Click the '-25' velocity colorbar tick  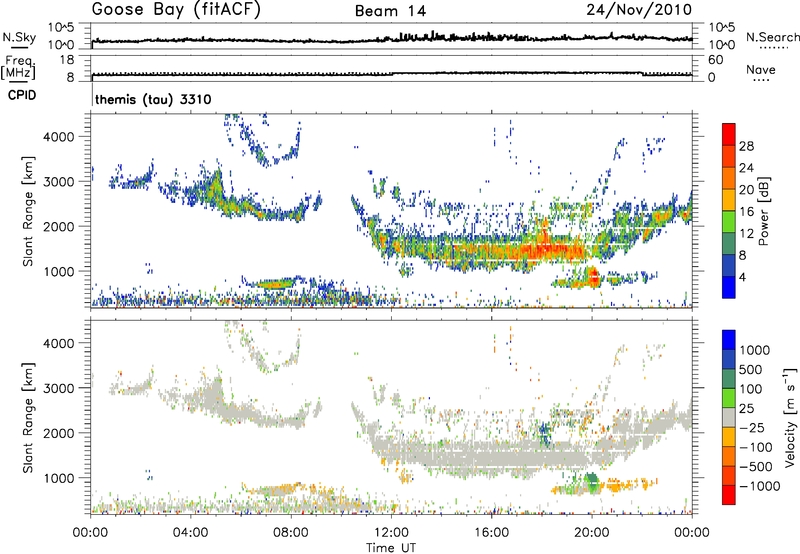pos(752,427)
